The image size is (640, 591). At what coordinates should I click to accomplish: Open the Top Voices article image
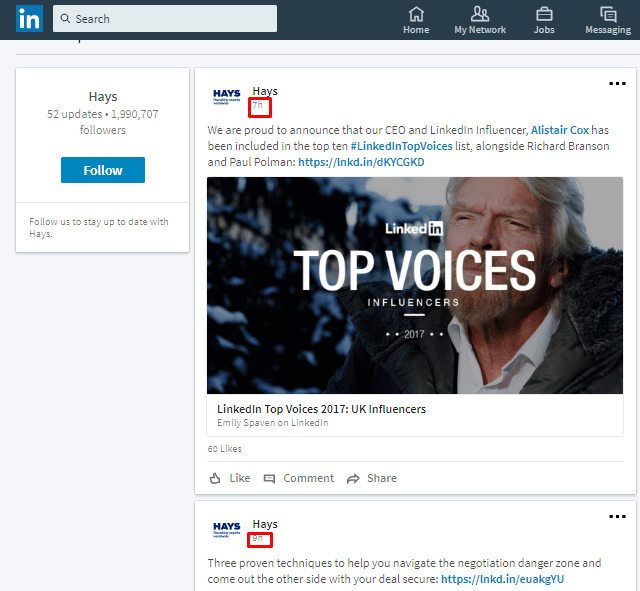(421, 285)
